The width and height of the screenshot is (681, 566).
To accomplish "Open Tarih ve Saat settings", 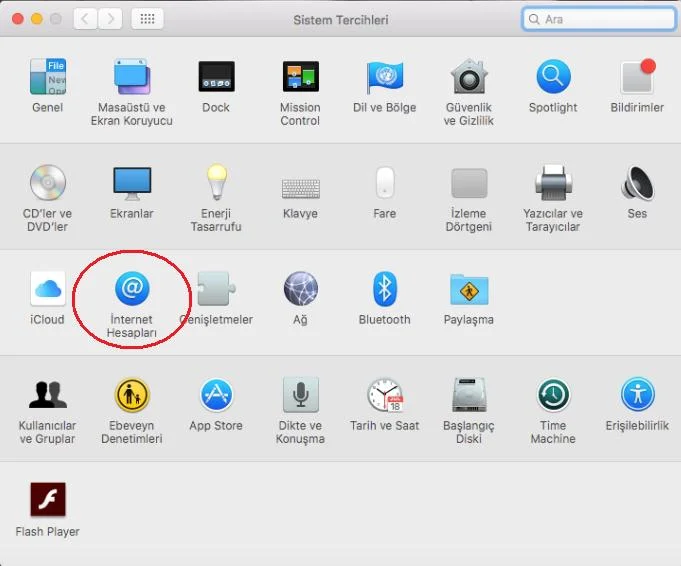I will (385, 395).
